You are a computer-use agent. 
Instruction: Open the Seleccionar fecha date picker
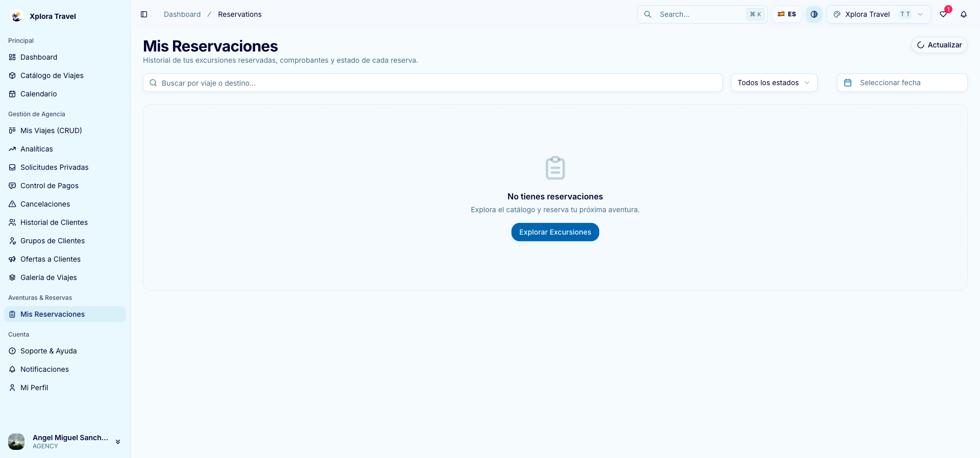[x=902, y=83]
